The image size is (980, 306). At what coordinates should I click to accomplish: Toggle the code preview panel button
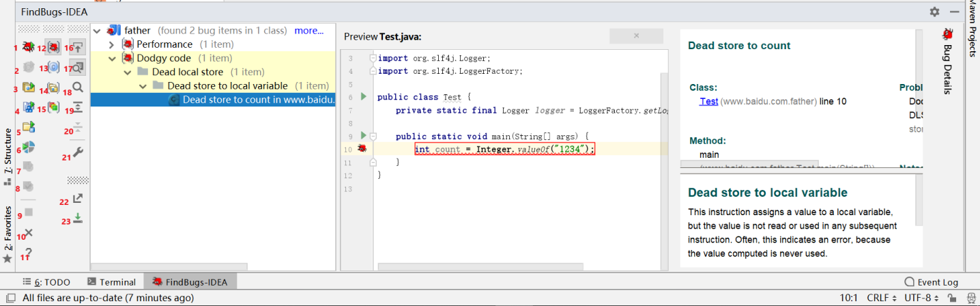click(78, 67)
